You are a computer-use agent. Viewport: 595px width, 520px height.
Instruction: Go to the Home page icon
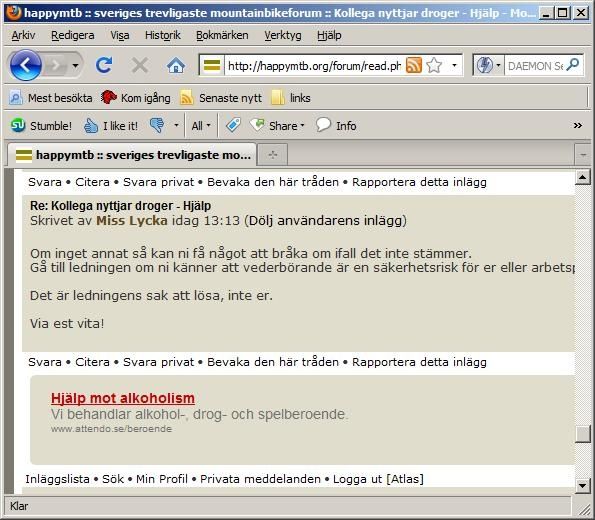click(176, 66)
